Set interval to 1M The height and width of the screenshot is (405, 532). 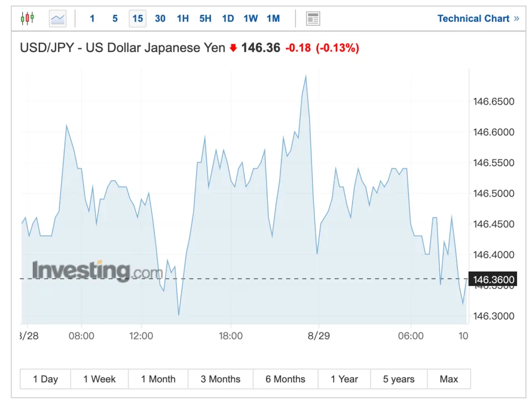point(273,18)
